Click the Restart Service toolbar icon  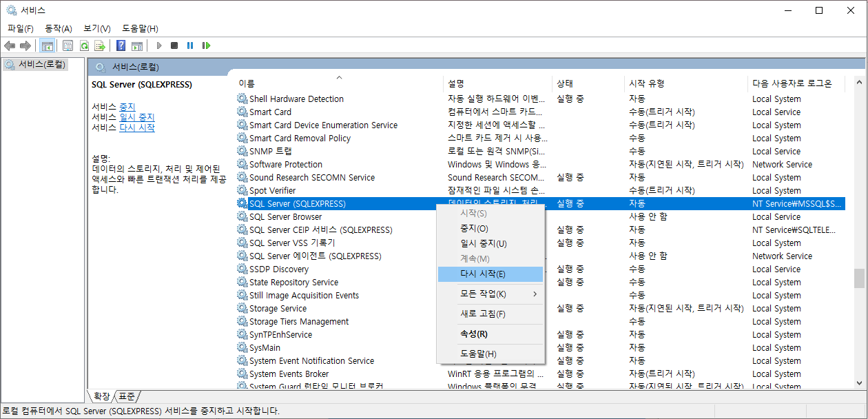tap(206, 45)
